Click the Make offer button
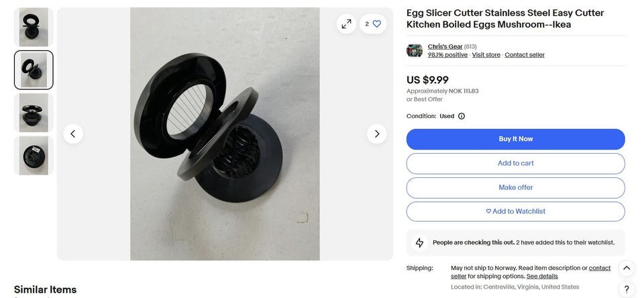 click(515, 187)
